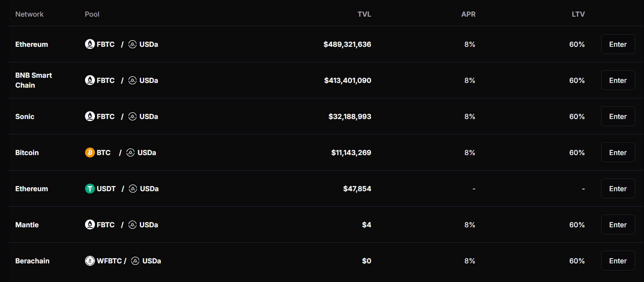The width and height of the screenshot is (644, 282).
Task: Sort pools by TVL column header
Action: (364, 14)
